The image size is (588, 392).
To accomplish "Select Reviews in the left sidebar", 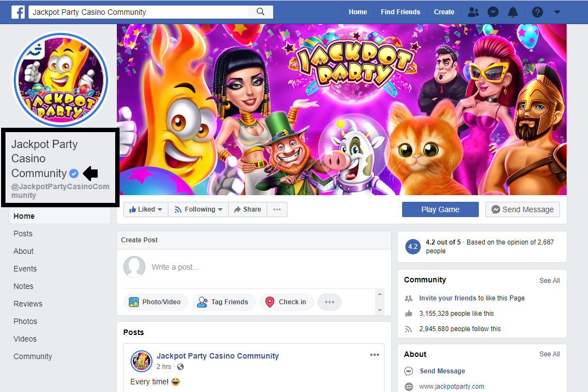I will tap(28, 304).
